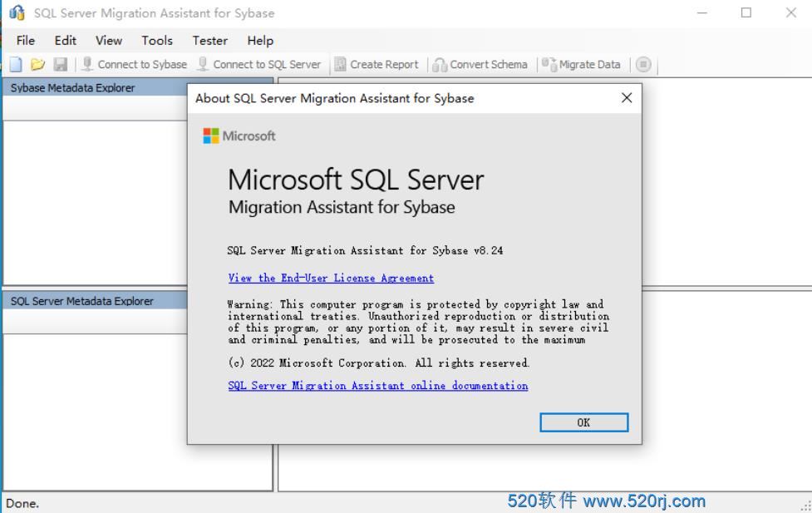Click the Microsoft logo in About dialog
Screen dimensions: 812x513
[x=239, y=136]
